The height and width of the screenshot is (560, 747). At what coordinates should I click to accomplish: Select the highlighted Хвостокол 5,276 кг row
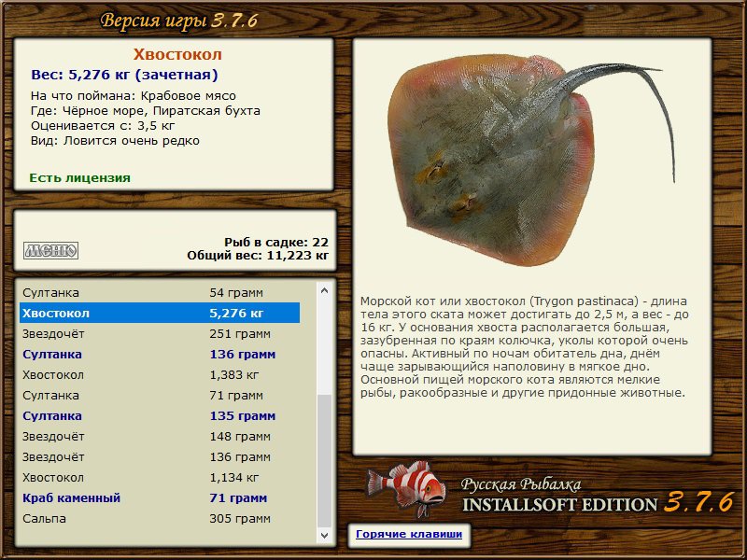pyautogui.click(x=160, y=313)
